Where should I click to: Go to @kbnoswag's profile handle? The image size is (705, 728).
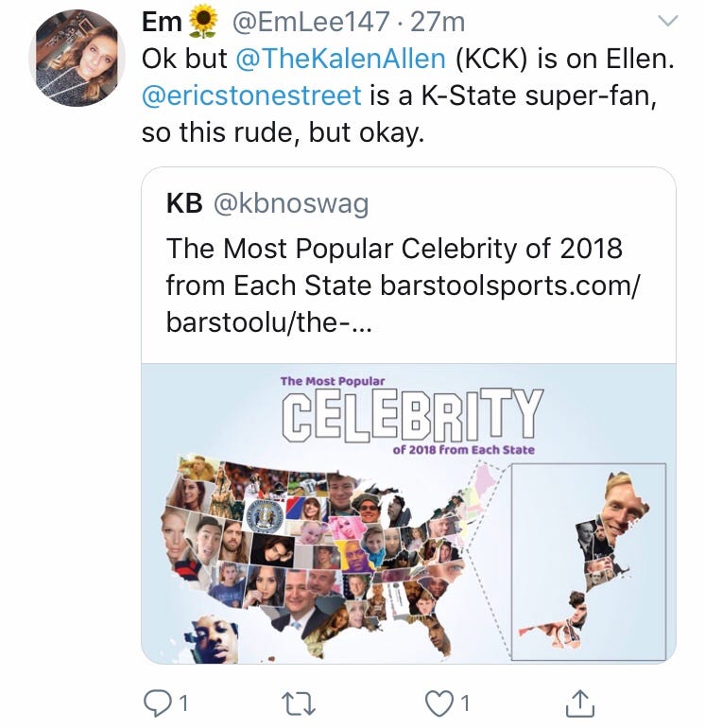(x=291, y=202)
